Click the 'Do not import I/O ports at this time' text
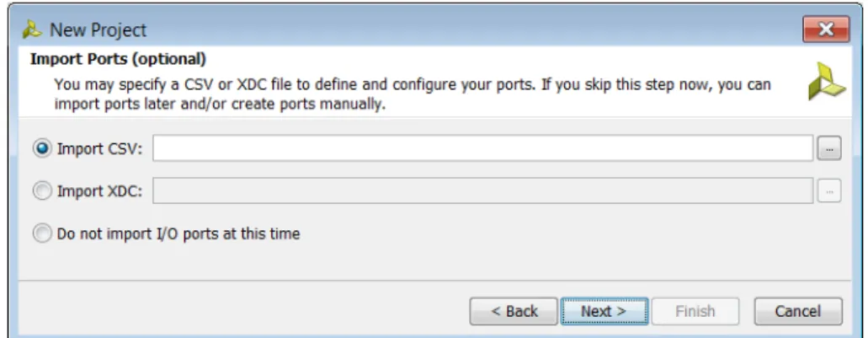 click(x=178, y=233)
